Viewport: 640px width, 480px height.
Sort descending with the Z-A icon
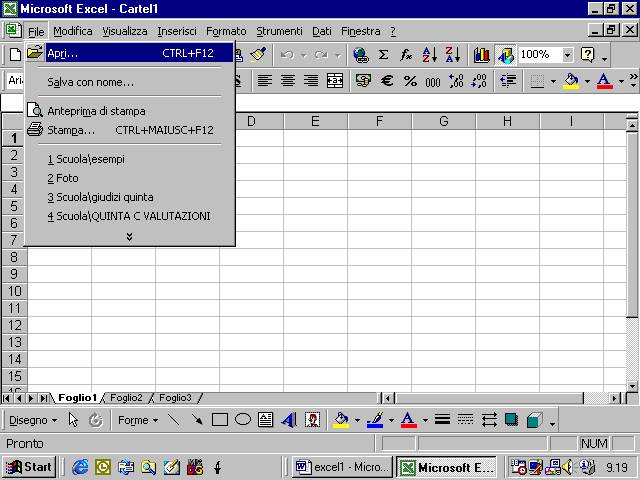click(453, 55)
